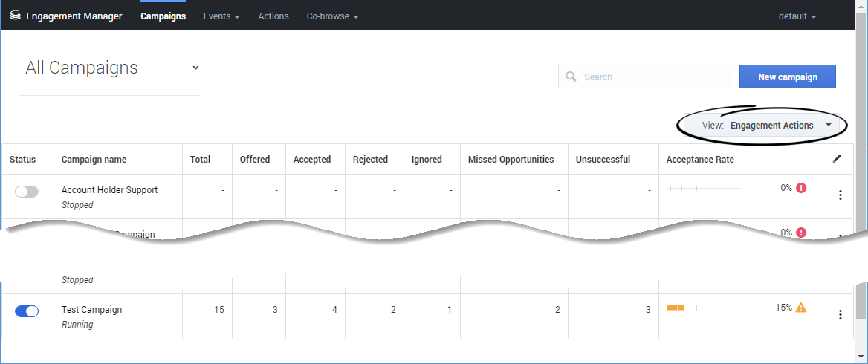This screenshot has width=868, height=364.
Task: Click orange warning icon for Test Campaign
Action: click(801, 308)
